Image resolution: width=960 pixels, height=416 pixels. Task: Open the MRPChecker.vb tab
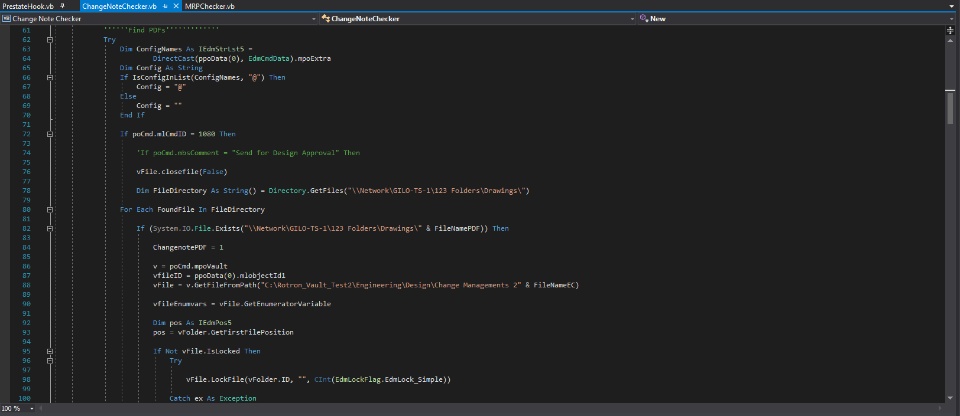point(210,6)
